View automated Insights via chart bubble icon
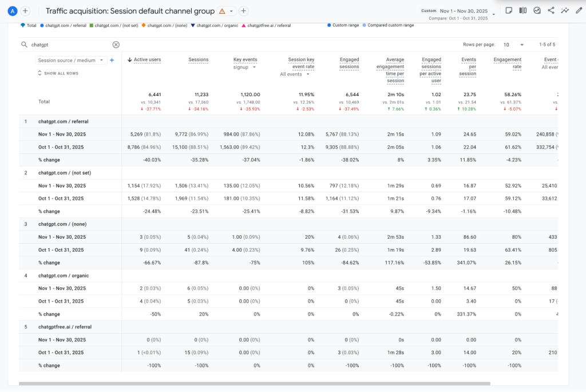Image resolution: width=586 pixels, height=392 pixels. [538, 10]
